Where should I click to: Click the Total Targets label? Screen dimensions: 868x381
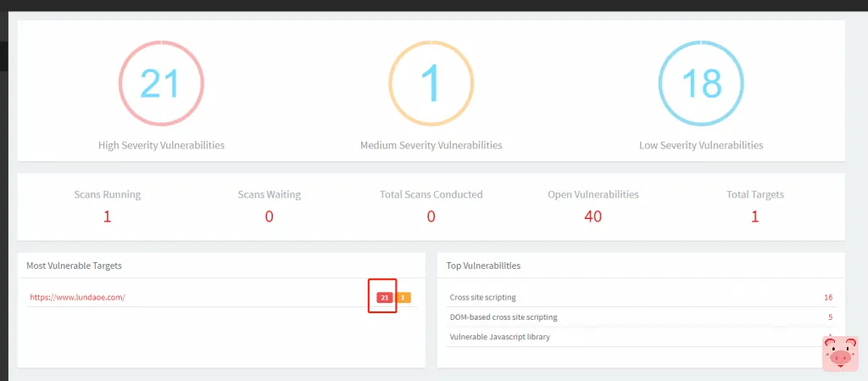pos(755,194)
